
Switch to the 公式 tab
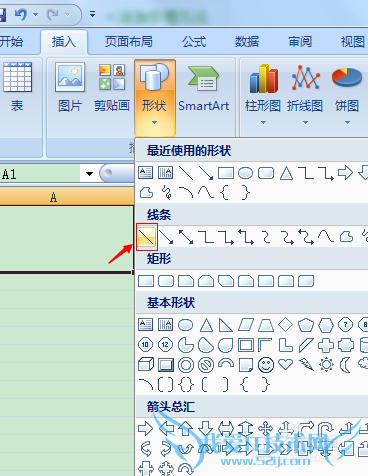[194, 42]
